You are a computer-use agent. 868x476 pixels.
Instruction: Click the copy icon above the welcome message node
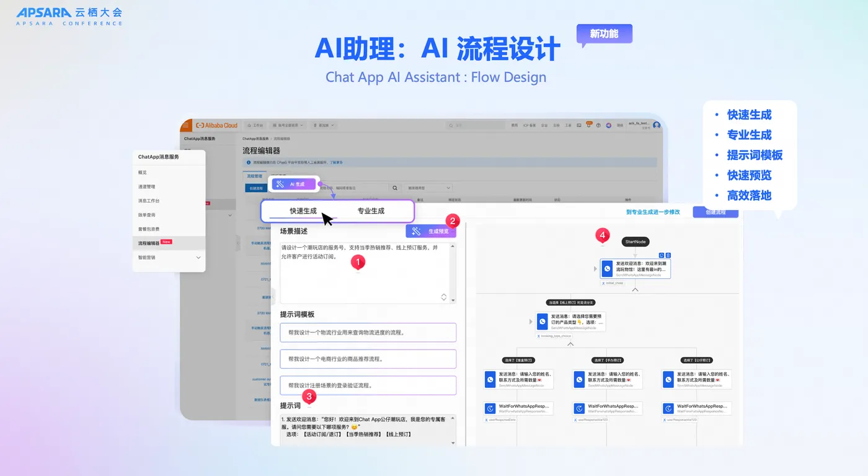coord(661,255)
